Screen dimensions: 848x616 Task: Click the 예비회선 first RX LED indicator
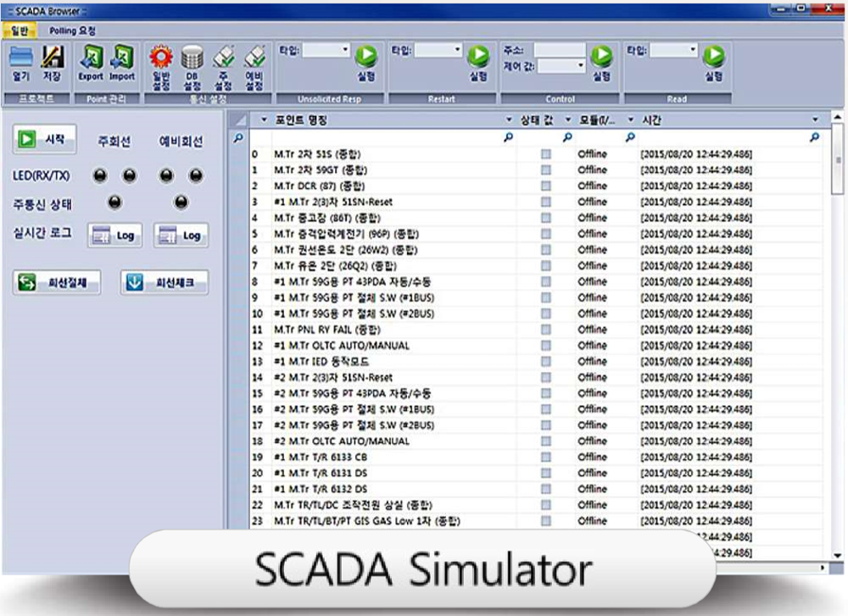click(x=166, y=175)
